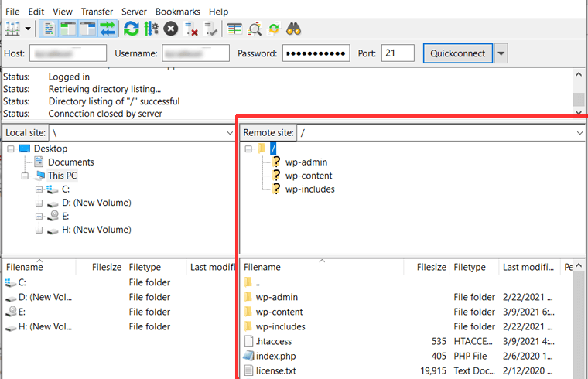Open Quickconnect history dropdown arrow
Screen dimensions: 588x379
[x=501, y=53]
